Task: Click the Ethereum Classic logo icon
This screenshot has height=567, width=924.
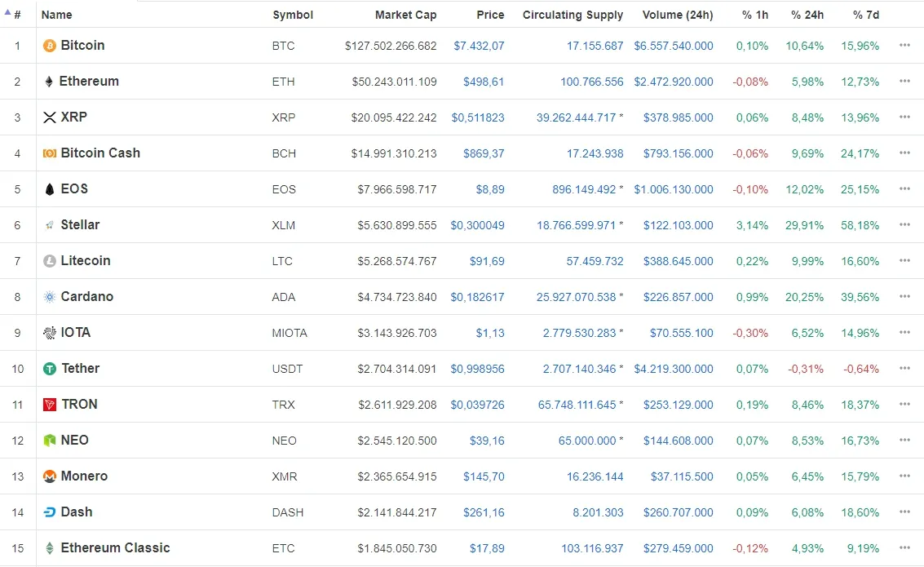Action: click(x=50, y=548)
